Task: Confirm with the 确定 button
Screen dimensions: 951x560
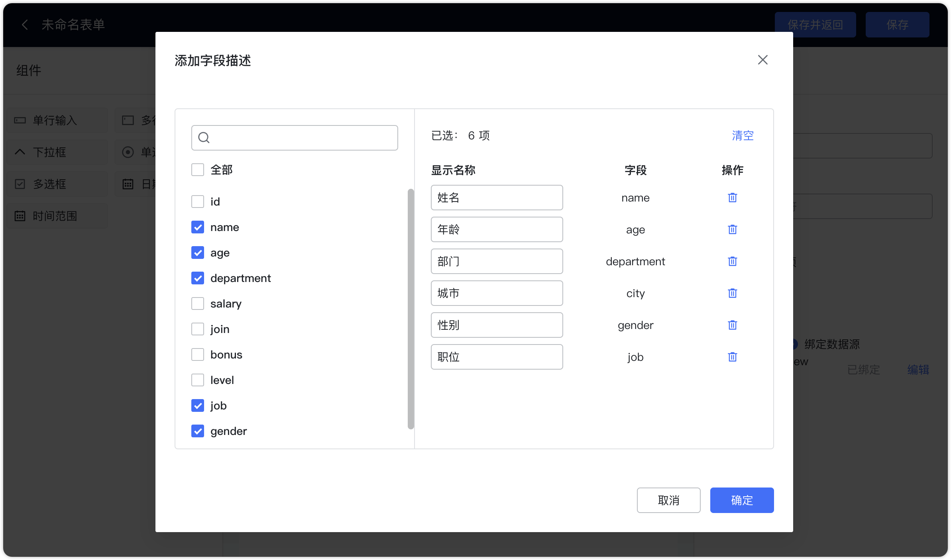Action: (x=742, y=500)
